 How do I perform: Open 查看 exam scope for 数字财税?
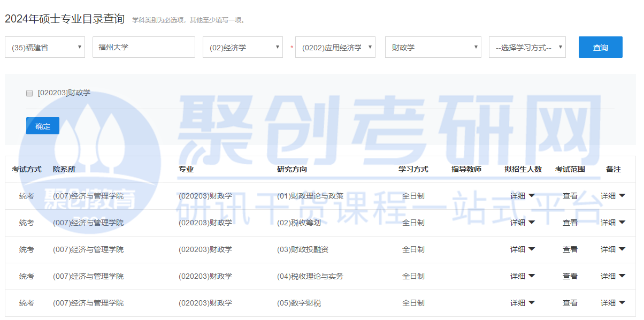570,303
